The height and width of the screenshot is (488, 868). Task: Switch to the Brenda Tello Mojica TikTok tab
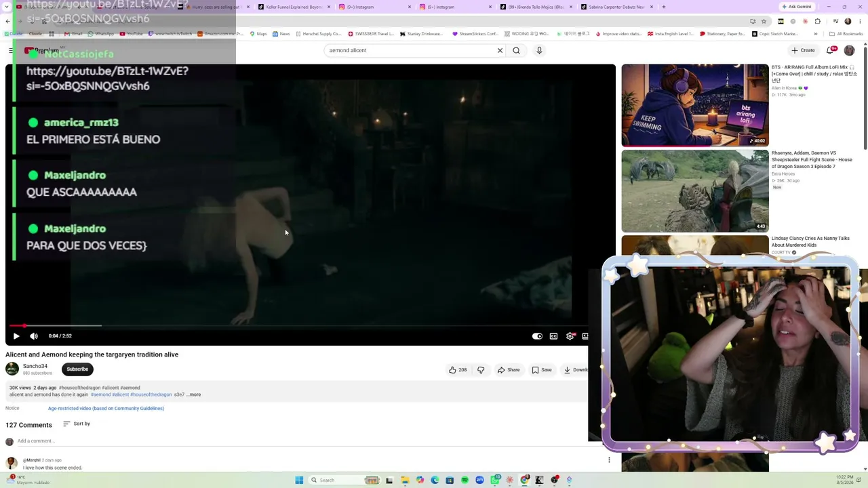tap(536, 7)
